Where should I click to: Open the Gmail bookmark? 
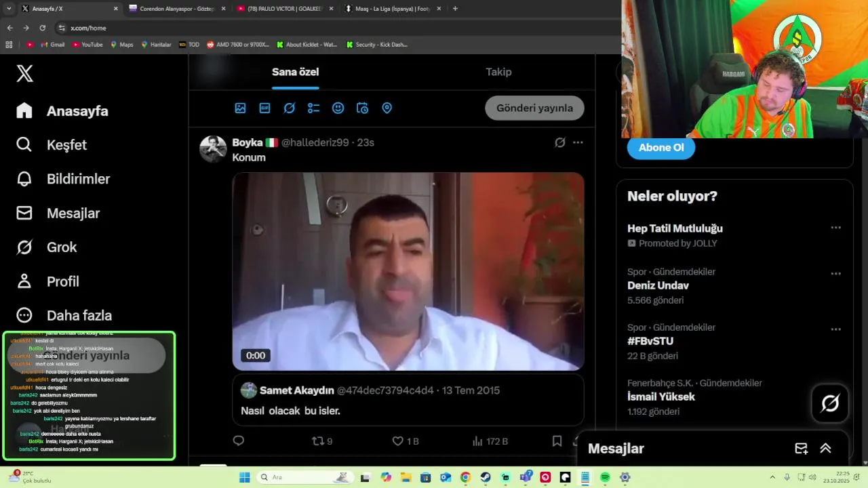[x=53, y=45]
